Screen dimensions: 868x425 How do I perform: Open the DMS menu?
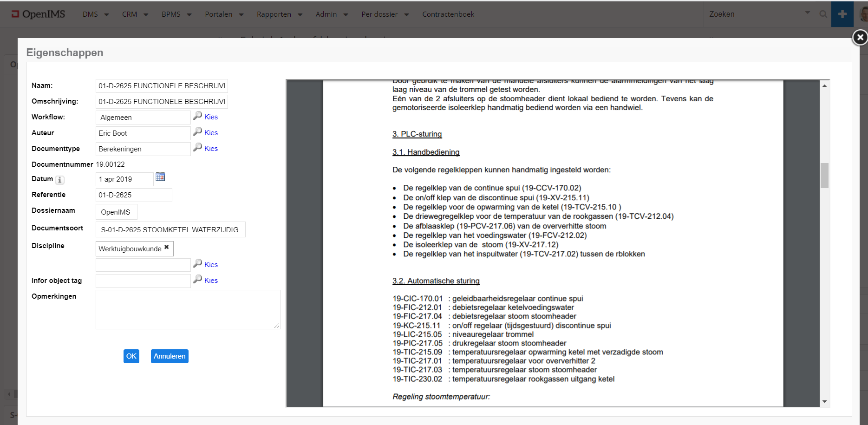pyautogui.click(x=95, y=14)
